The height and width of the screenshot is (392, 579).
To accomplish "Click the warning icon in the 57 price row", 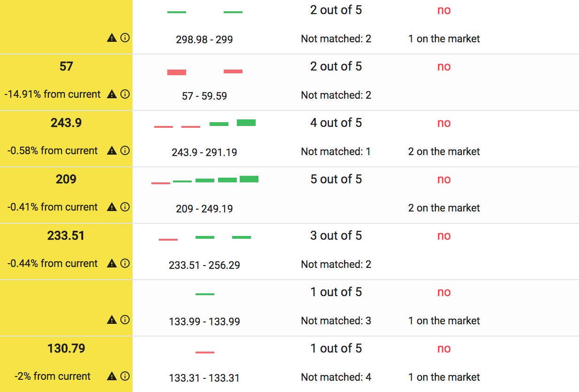I will [x=111, y=94].
